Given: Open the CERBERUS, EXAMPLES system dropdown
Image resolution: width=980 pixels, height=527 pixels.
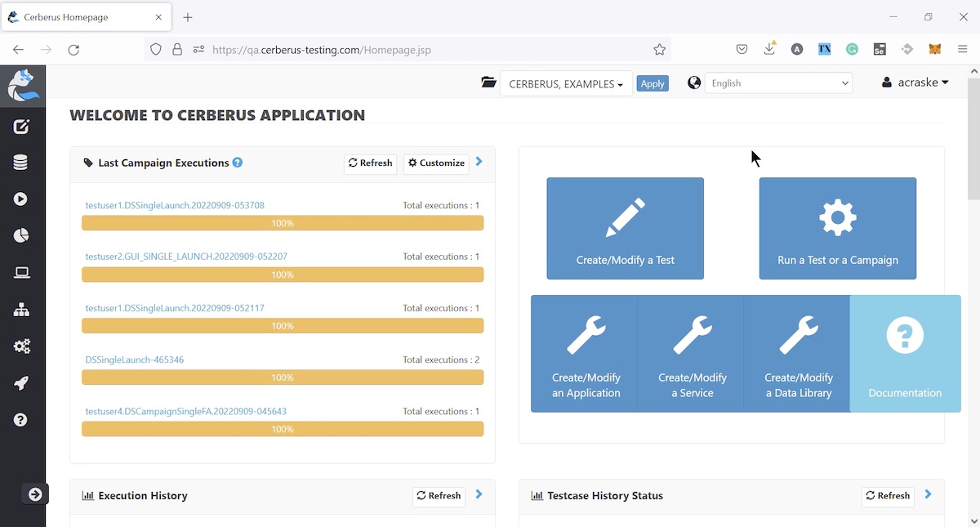Looking at the screenshot, I should 566,83.
